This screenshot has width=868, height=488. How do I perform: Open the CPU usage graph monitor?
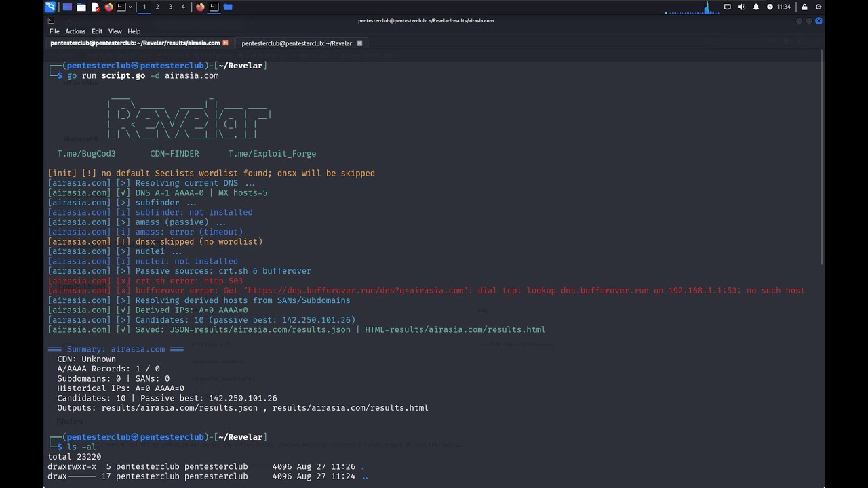[692, 7]
